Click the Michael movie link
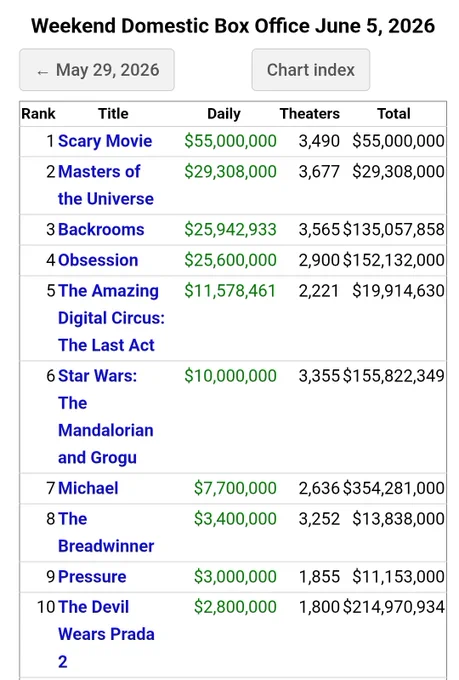 (88, 488)
